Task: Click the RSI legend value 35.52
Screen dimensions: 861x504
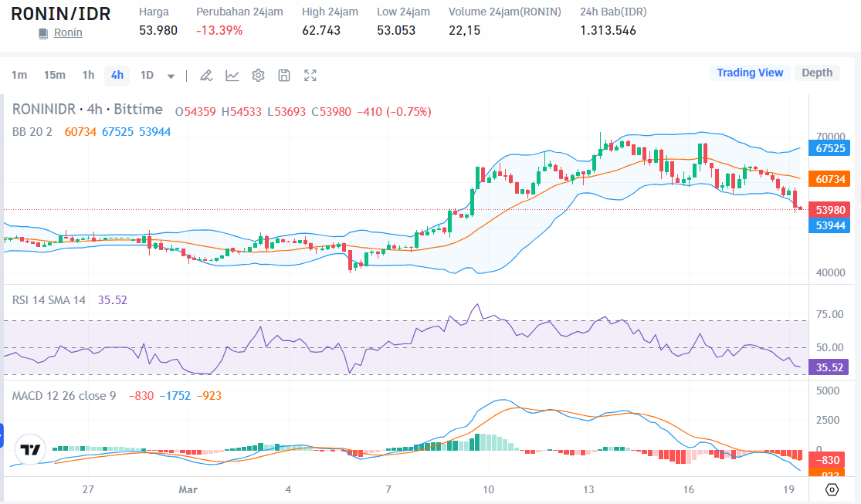Action: tap(113, 299)
